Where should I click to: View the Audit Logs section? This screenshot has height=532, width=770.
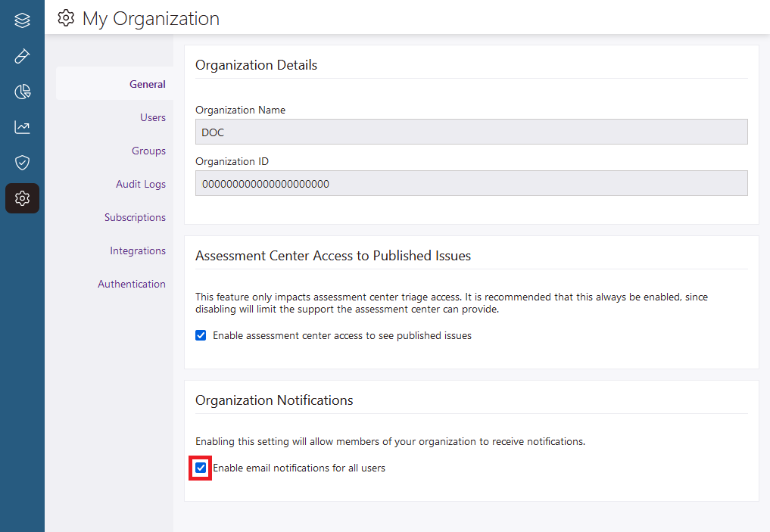click(x=141, y=184)
